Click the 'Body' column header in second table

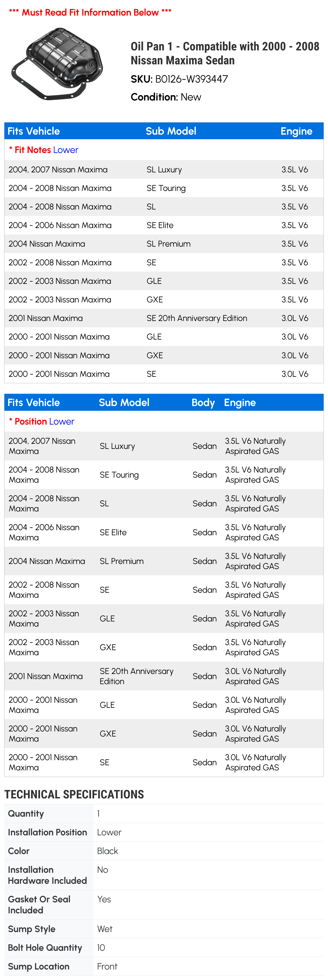[x=203, y=403]
